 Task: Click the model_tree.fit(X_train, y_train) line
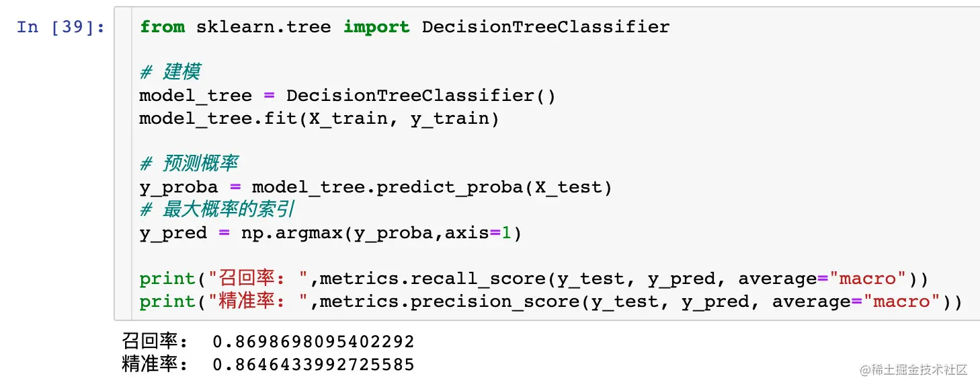(x=319, y=118)
